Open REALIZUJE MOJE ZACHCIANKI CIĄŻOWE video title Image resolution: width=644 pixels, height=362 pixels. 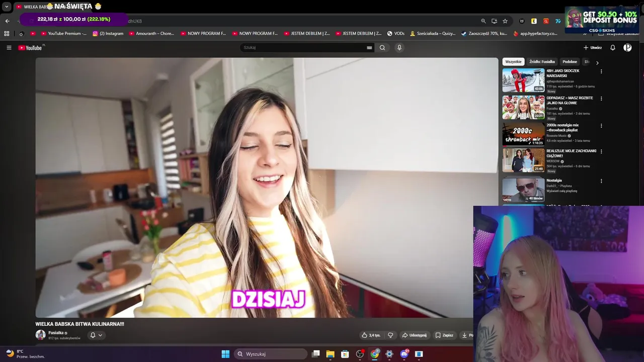pos(571,153)
